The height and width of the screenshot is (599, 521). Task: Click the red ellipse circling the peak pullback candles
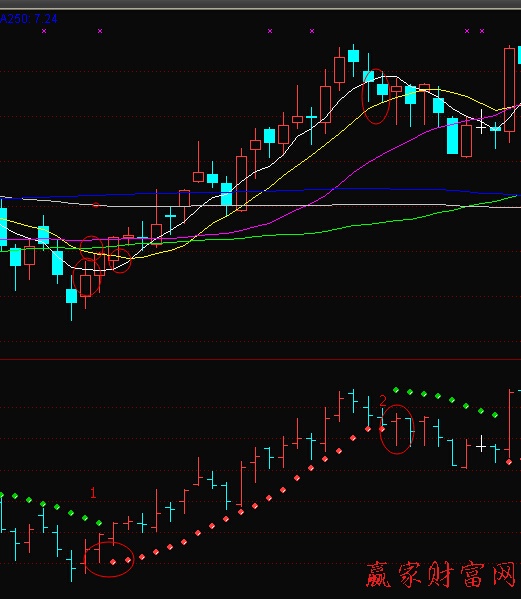376,96
